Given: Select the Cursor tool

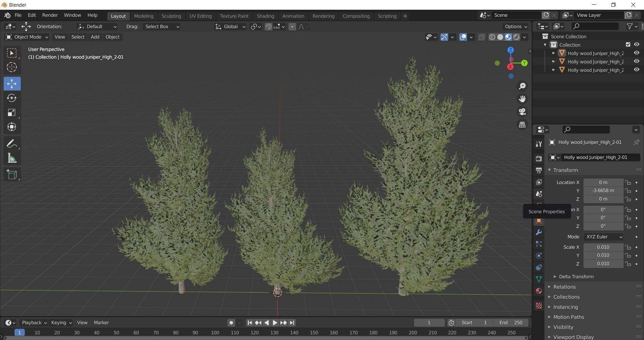Looking at the screenshot, I should (x=12, y=67).
